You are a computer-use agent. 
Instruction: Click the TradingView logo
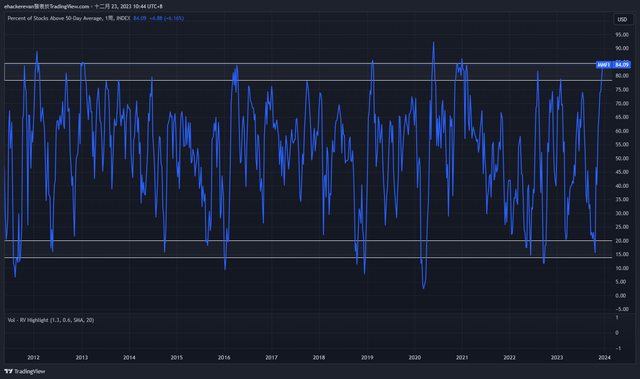coord(24,371)
